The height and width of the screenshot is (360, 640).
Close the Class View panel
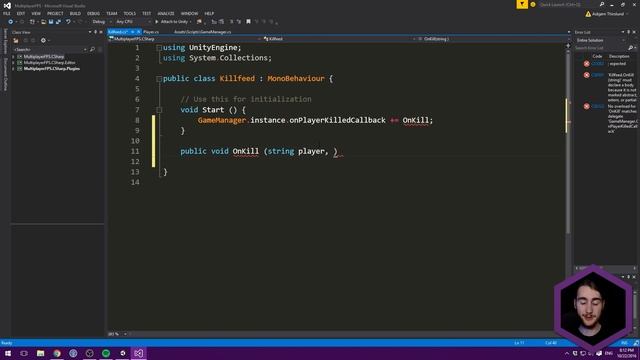click(x=101, y=32)
